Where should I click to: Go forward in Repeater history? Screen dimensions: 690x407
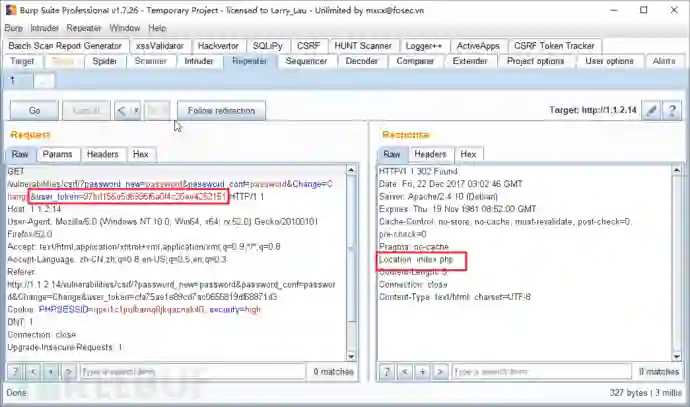click(157, 110)
